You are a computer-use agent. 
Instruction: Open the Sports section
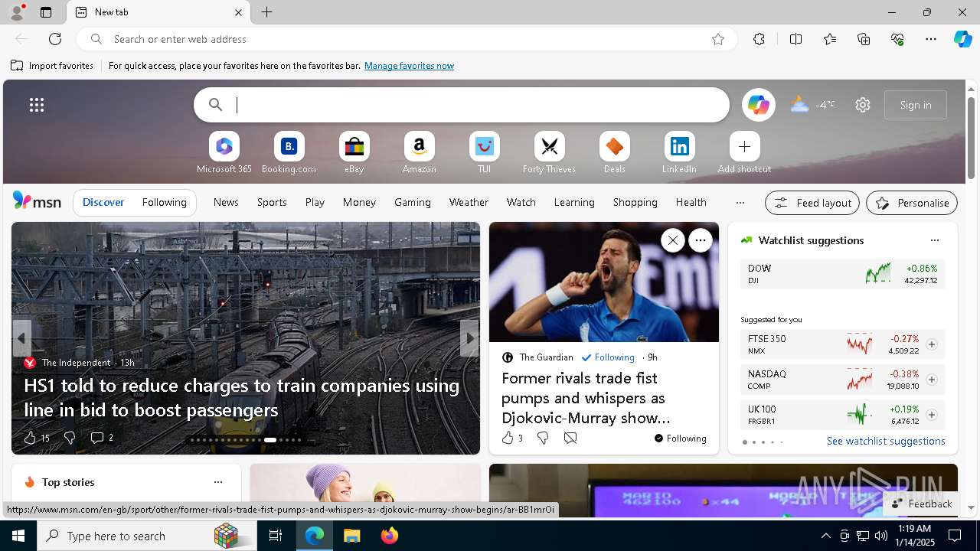click(272, 202)
